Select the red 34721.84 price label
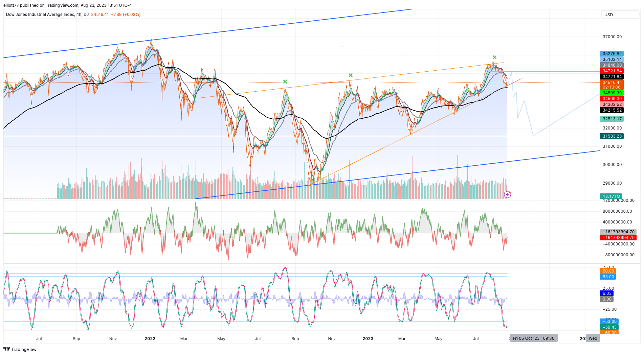644x355 pixels. (612, 71)
